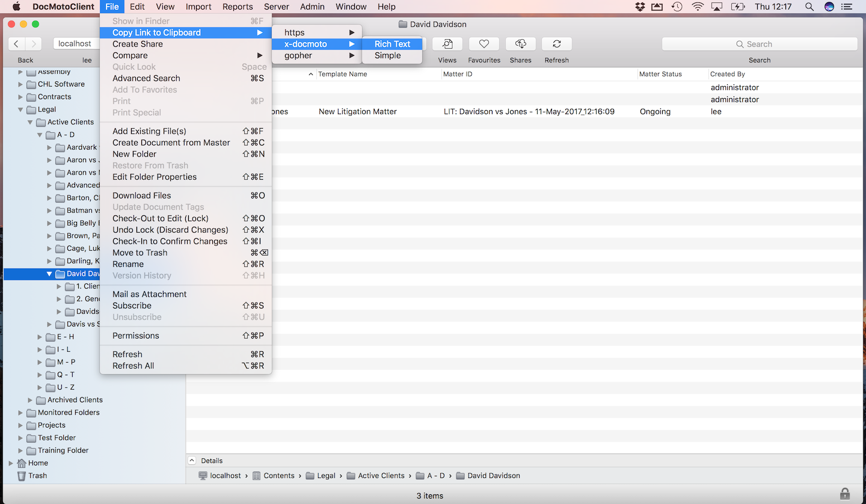
Task: Click the Shares cloud icon
Action: point(520,44)
